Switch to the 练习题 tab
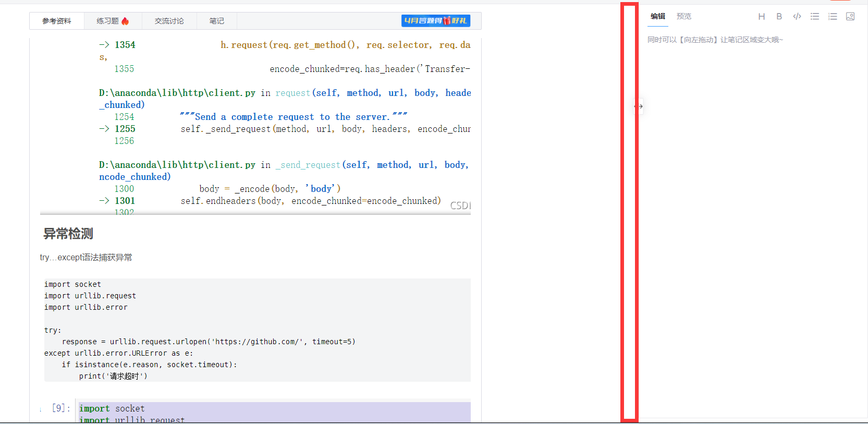Image resolution: width=868 pixels, height=424 pixels. click(x=113, y=21)
